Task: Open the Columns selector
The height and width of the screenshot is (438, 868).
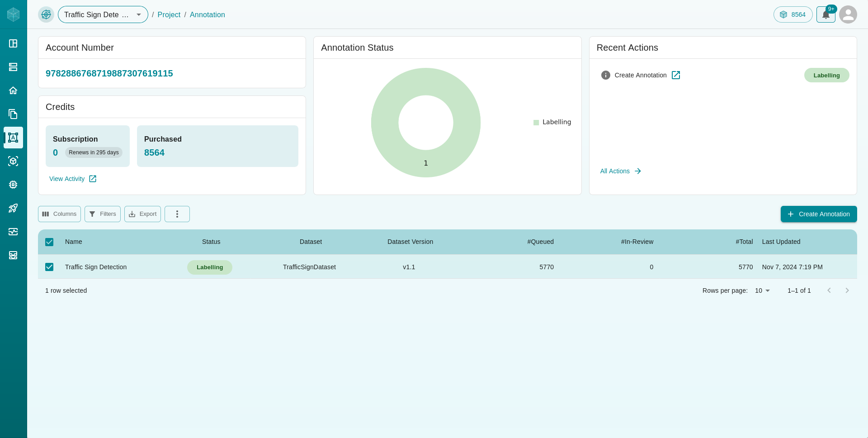Action: pyautogui.click(x=59, y=214)
